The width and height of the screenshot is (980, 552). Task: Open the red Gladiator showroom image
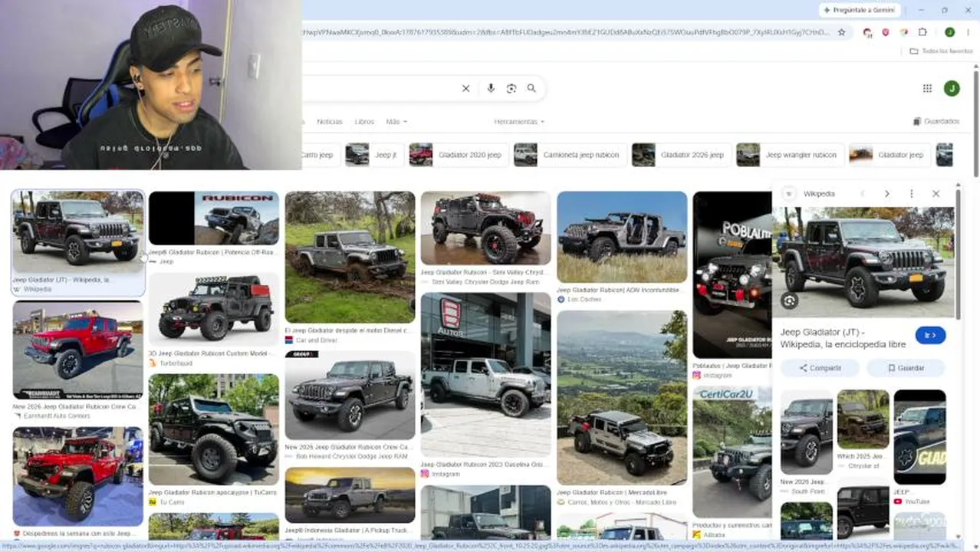77,476
